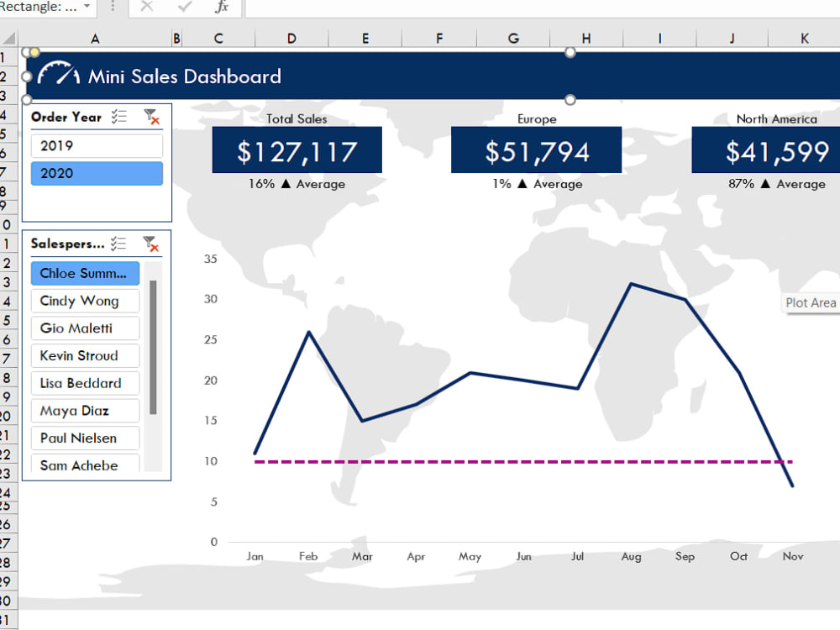Viewport: 840px width, 630px height.
Task: Click the North America $41,599 card
Action: point(766,150)
